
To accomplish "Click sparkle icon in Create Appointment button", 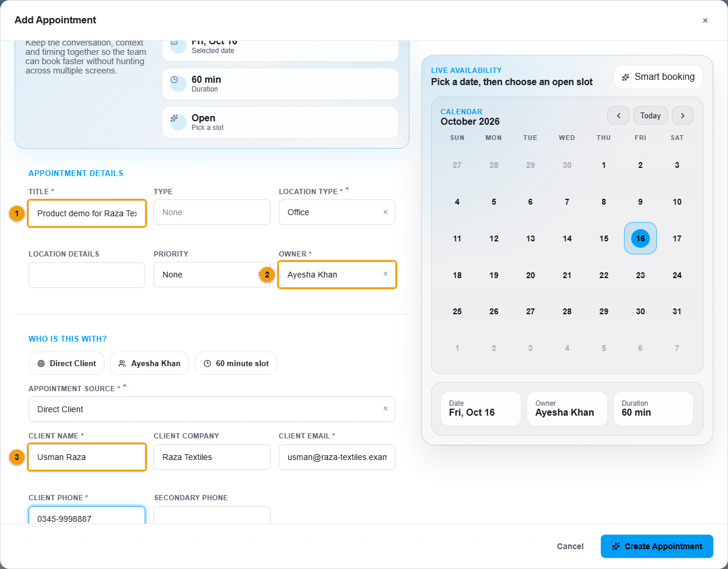I will coord(615,546).
